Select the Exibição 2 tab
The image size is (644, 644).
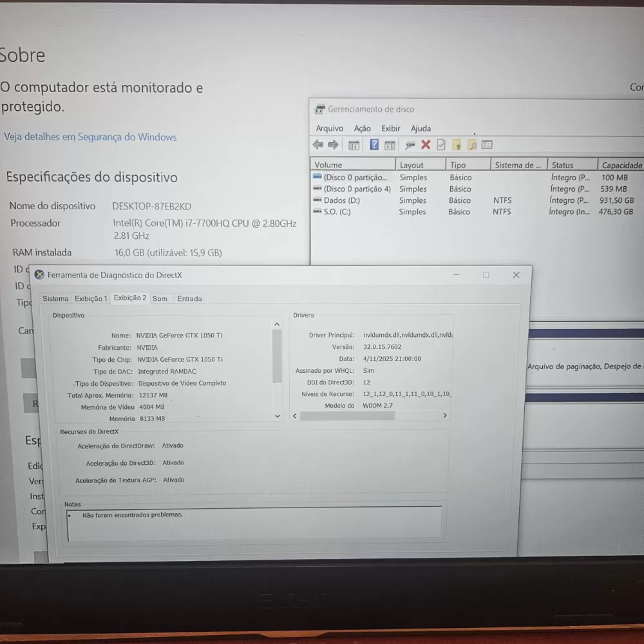pos(130,298)
